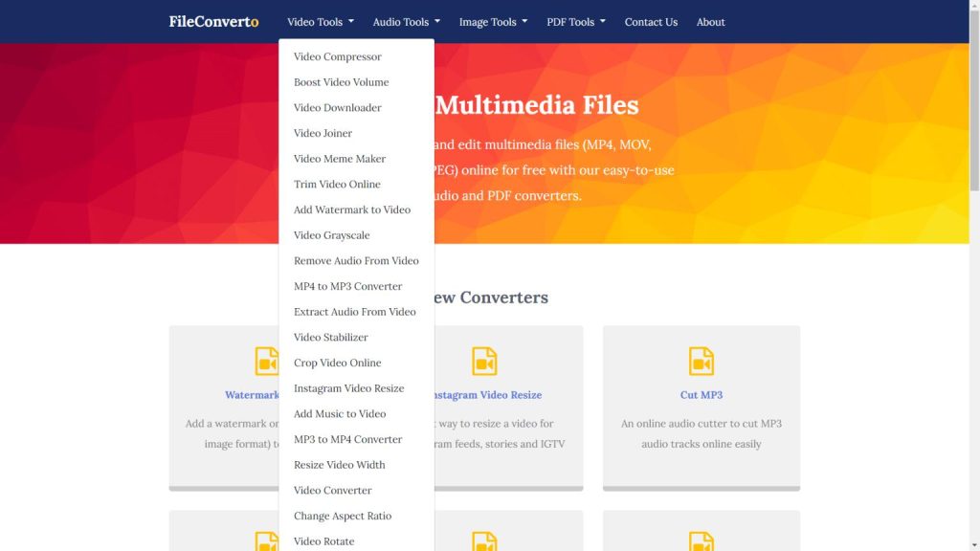This screenshot has width=980, height=551.
Task: Click the partially visible icon on the card below Cut MP3
Action: point(702,540)
